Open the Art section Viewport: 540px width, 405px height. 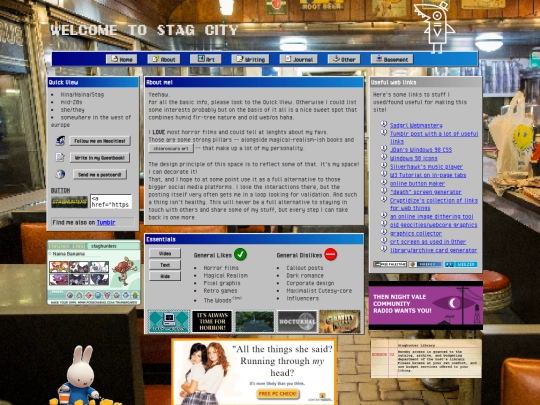[x=206, y=59]
